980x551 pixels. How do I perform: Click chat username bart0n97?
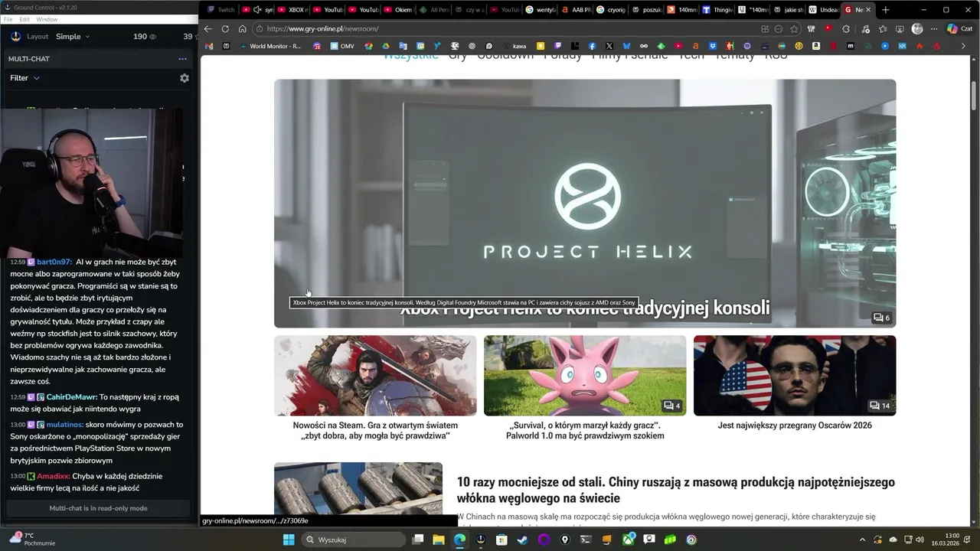click(54, 262)
